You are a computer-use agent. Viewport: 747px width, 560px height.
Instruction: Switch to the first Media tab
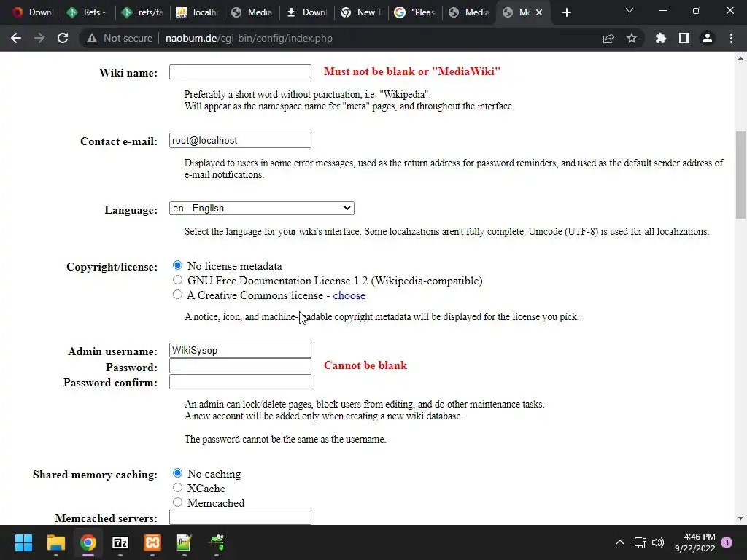[x=252, y=12]
